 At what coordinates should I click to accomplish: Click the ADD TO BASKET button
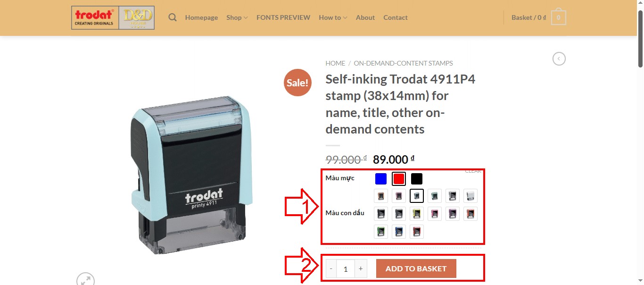(416, 268)
